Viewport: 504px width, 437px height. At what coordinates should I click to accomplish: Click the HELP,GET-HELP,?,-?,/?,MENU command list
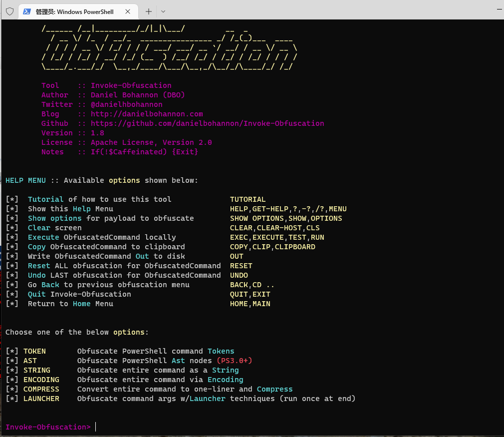(x=288, y=209)
